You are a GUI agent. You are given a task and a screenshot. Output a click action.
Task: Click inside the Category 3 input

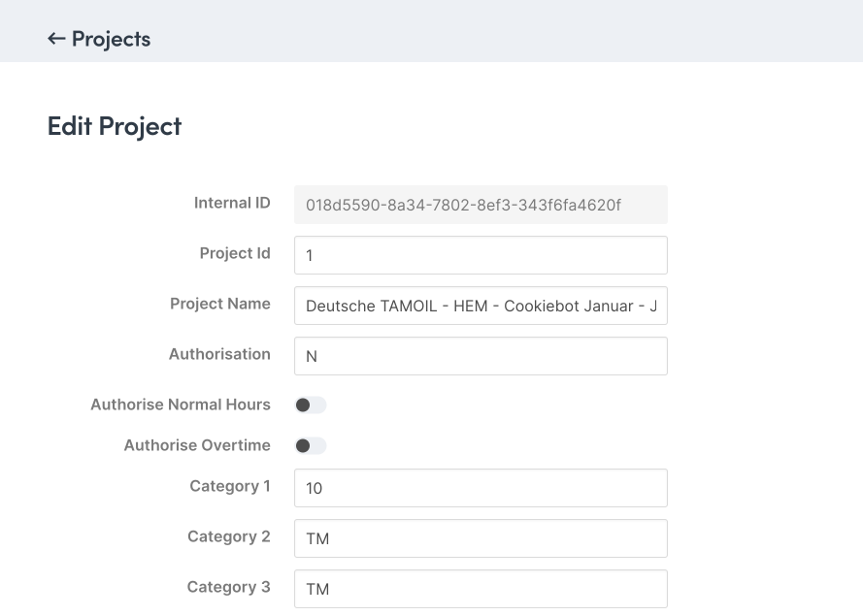click(481, 589)
